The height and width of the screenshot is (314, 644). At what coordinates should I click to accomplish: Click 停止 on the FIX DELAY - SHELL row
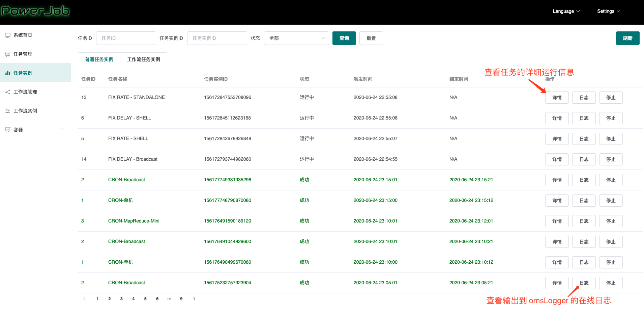[611, 118]
